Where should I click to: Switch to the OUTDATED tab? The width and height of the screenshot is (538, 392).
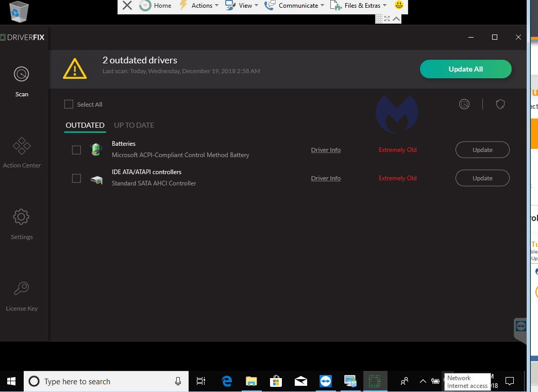tap(85, 125)
